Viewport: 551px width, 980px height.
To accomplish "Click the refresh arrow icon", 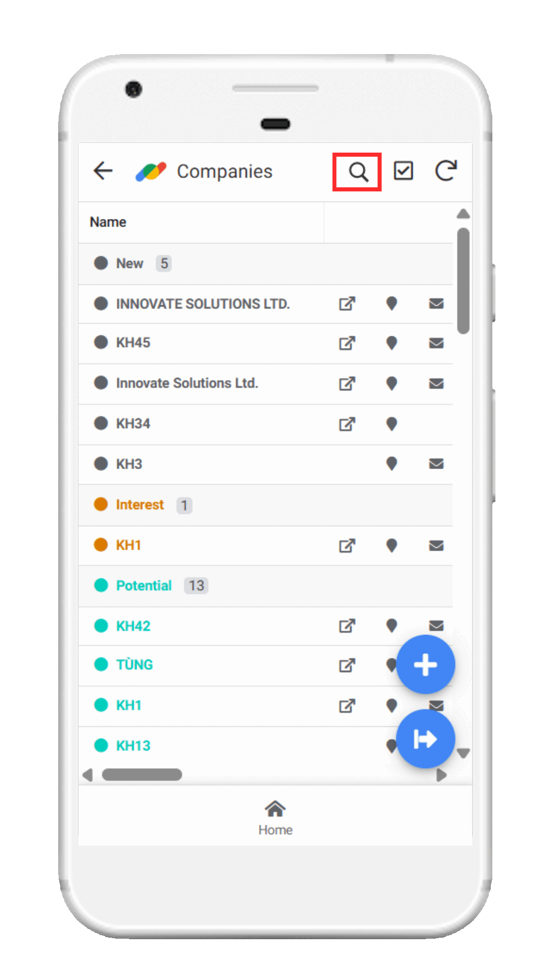I will (446, 170).
